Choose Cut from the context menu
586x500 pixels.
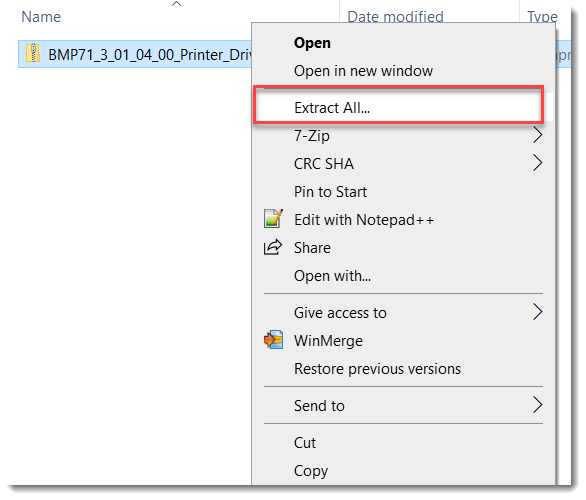click(x=305, y=443)
